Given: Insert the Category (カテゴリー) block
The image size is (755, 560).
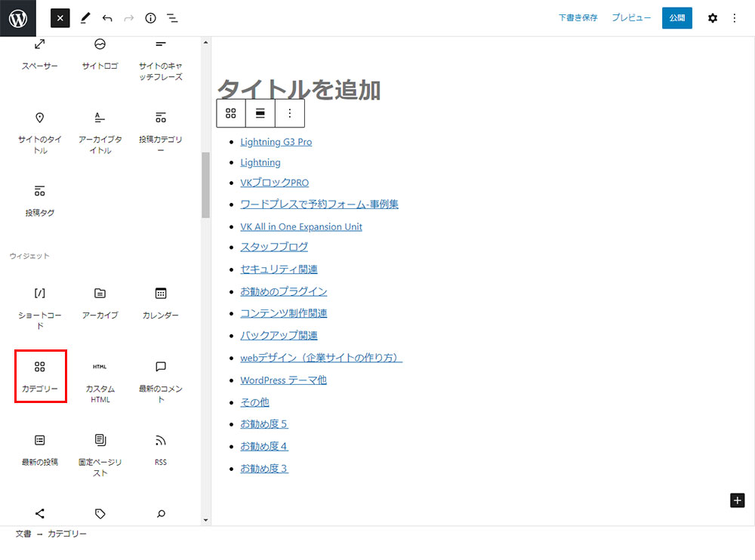Looking at the screenshot, I should point(40,376).
